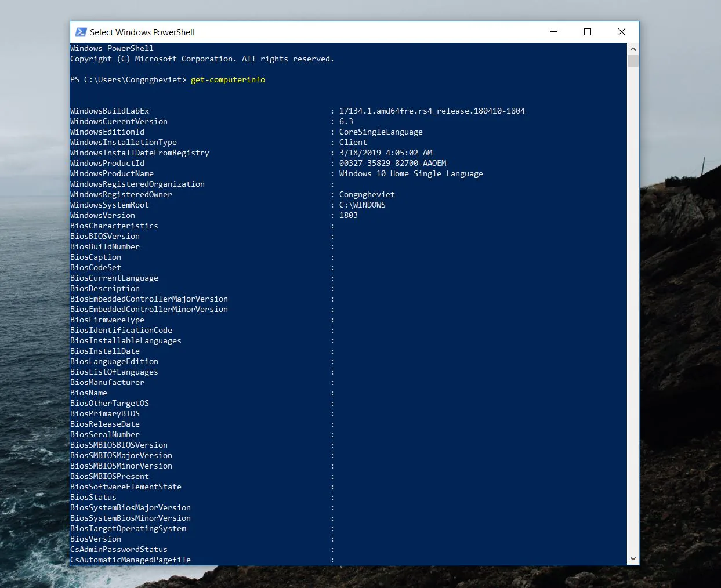Click the scrollbar down arrow
This screenshot has width=721, height=588.
[633, 559]
